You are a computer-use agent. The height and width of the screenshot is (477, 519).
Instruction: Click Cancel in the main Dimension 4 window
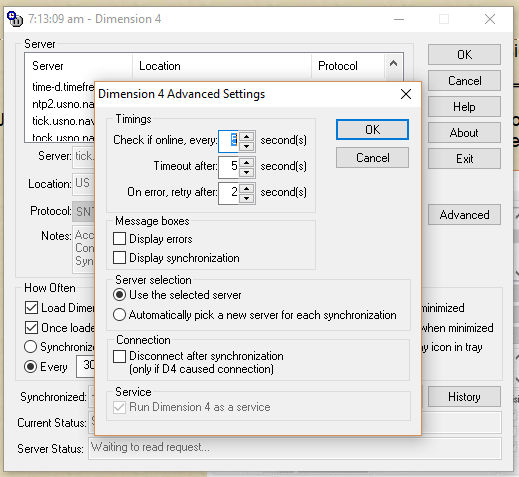464,80
